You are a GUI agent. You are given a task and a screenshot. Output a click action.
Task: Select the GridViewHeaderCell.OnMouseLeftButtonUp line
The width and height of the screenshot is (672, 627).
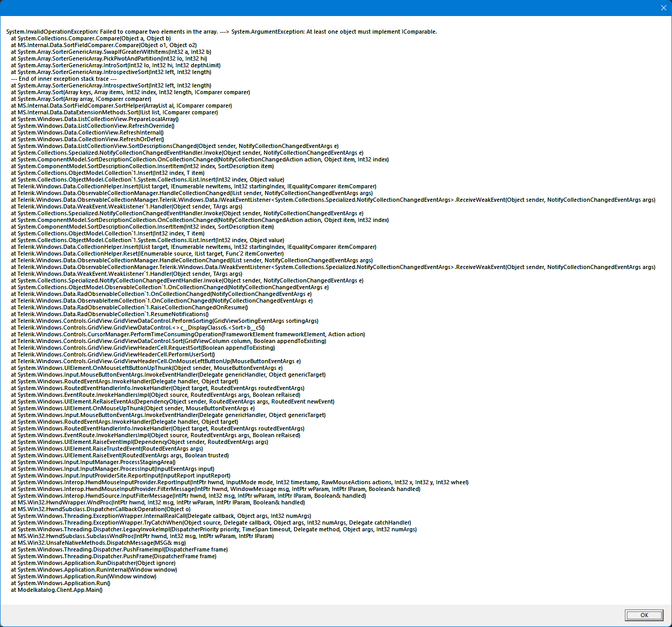coord(156,361)
